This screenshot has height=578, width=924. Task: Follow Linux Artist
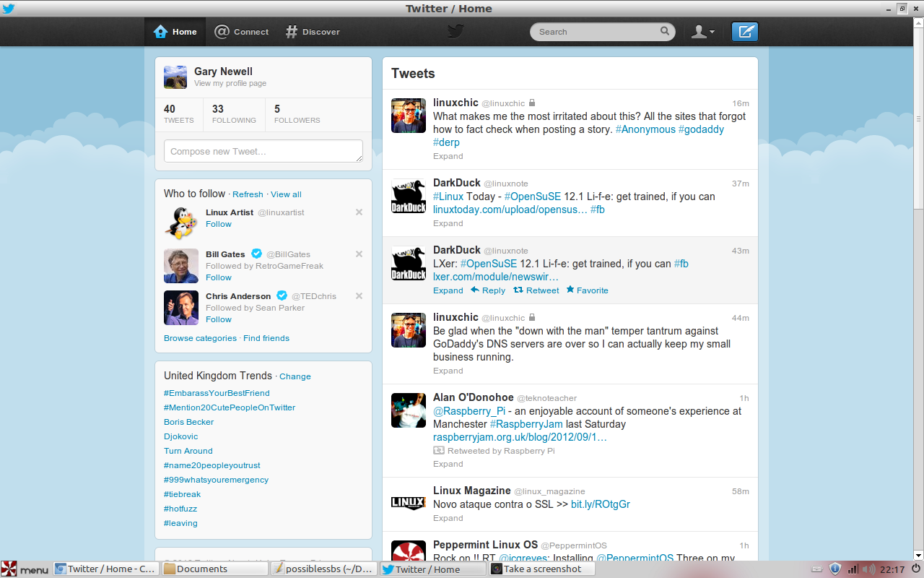pos(219,224)
